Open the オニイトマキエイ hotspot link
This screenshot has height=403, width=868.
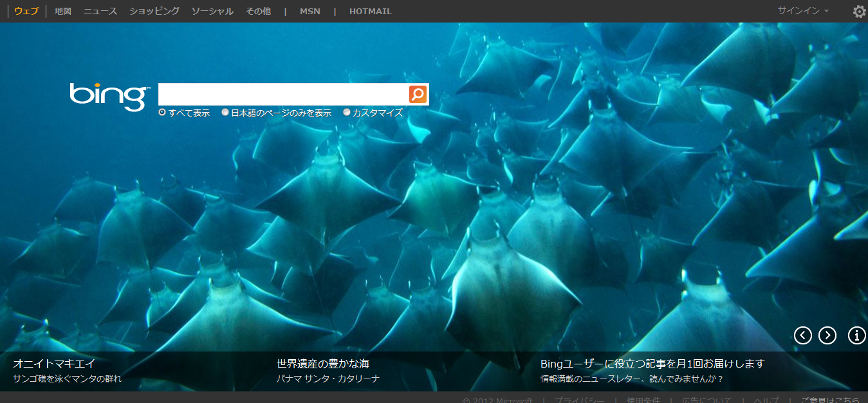point(54,364)
